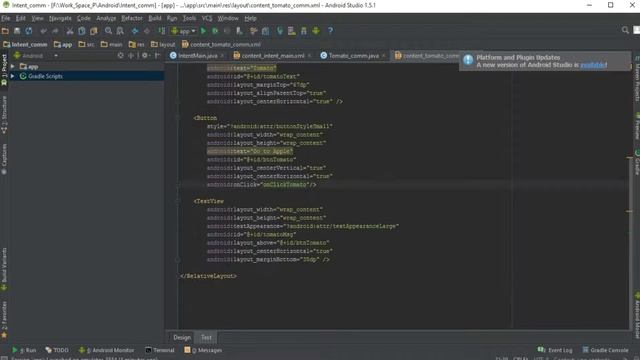Switch to the Design editor view
This screenshot has height=360, width=640.
tap(182, 338)
